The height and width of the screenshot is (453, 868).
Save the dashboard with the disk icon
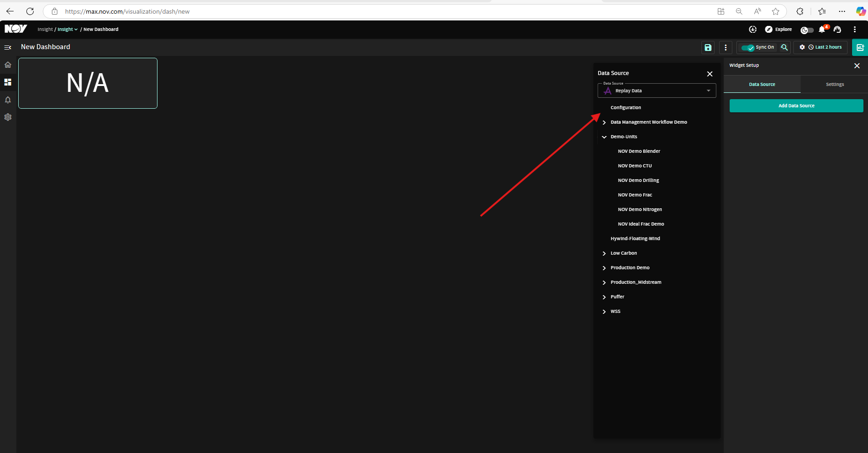point(708,47)
